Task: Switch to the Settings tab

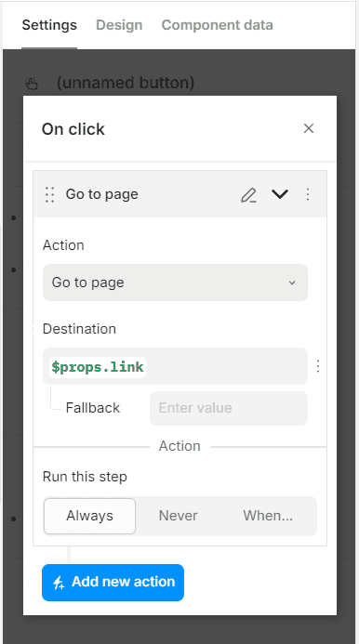Action: 49,25
